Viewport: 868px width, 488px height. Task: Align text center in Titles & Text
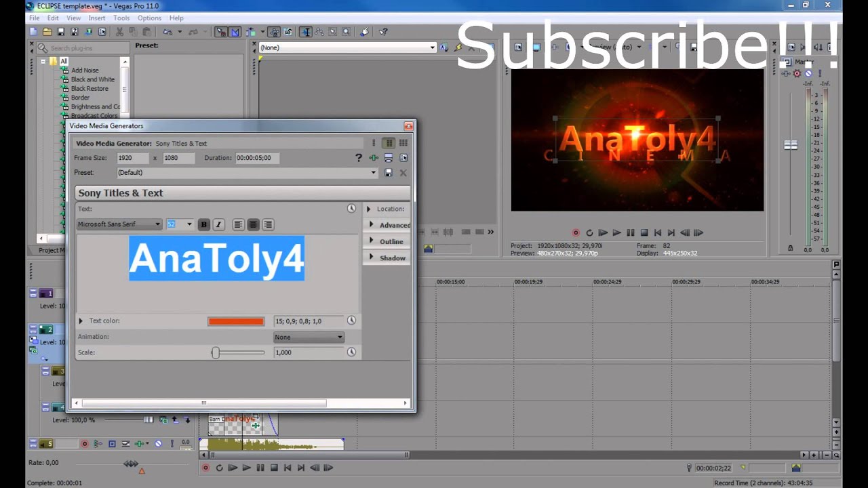(x=253, y=224)
